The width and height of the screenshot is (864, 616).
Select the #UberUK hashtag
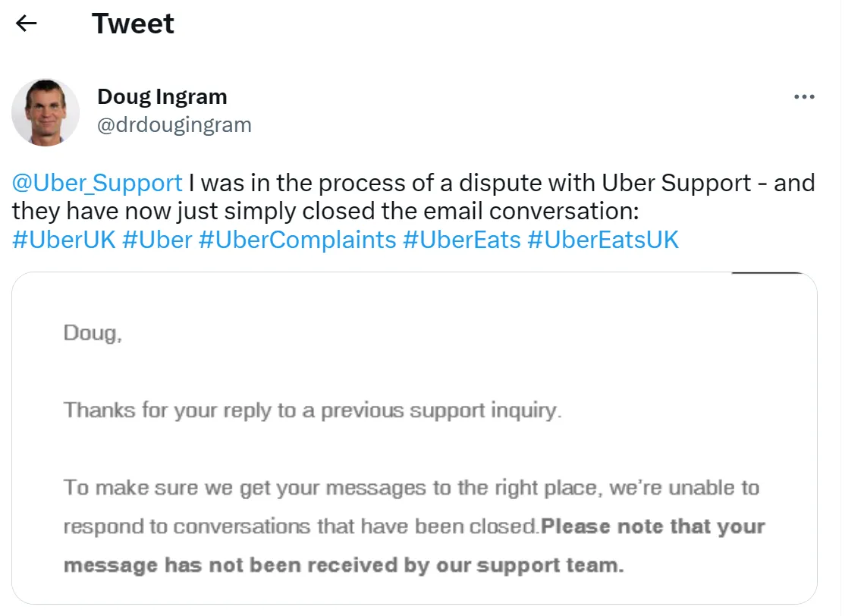64,240
